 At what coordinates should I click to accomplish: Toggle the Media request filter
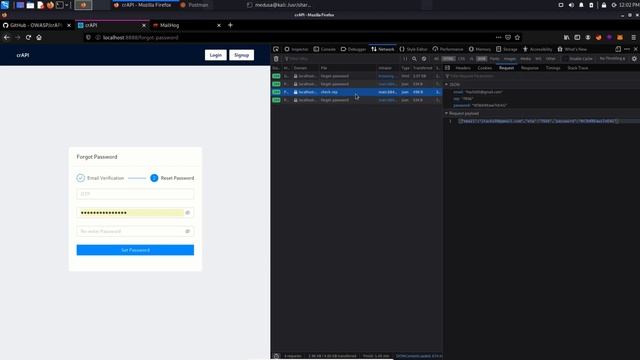(x=525, y=59)
